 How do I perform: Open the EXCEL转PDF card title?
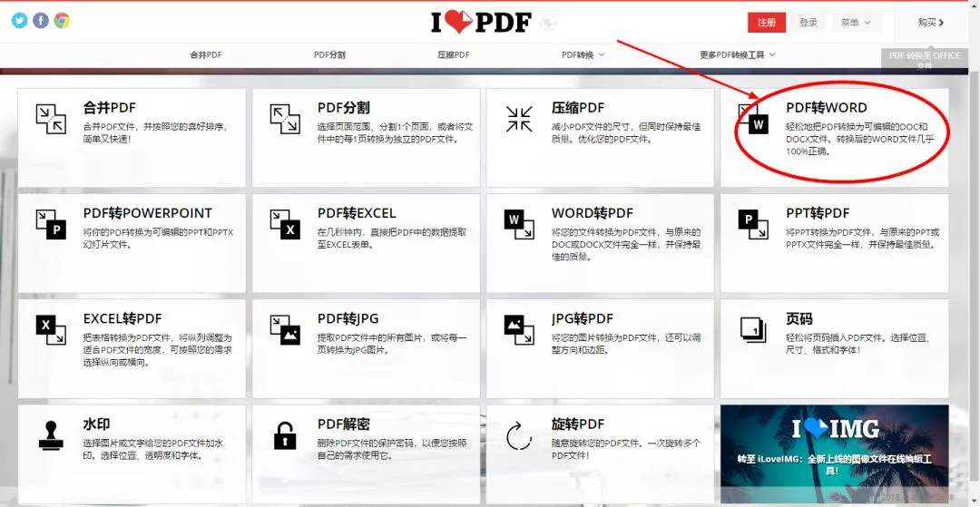tap(122, 319)
